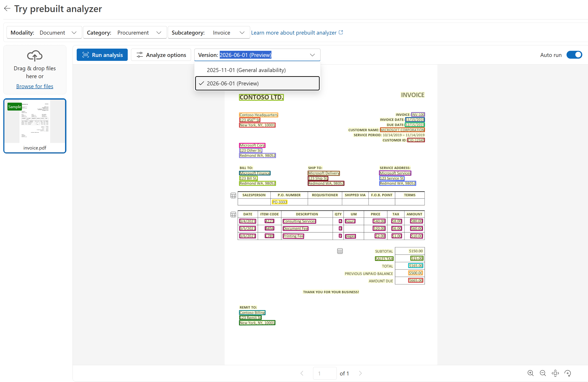Open Analyze options
Screen dimensions: 588x382
[161, 55]
